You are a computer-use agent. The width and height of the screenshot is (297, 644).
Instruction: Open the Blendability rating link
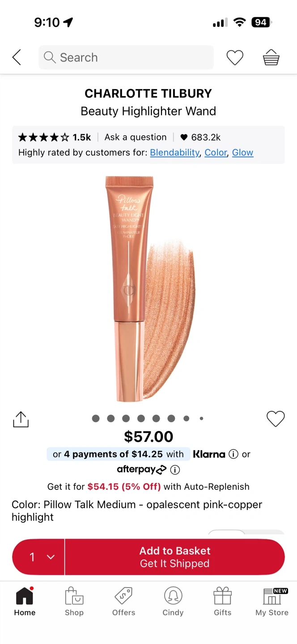(174, 153)
